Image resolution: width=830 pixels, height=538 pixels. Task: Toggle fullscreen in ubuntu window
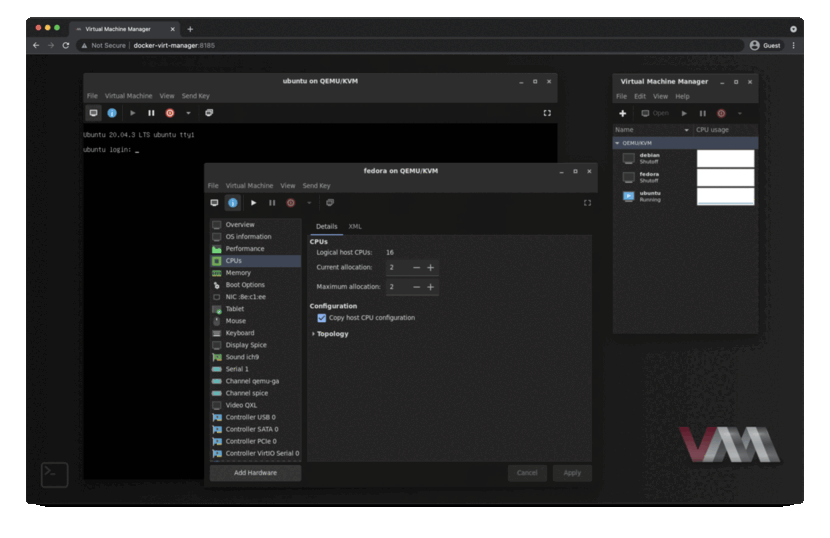547,113
